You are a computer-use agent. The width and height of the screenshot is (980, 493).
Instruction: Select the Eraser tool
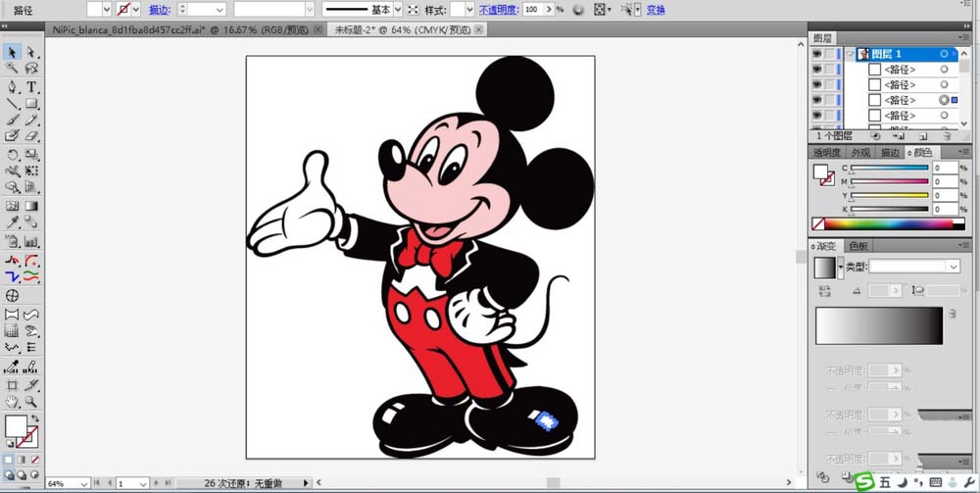coord(31,135)
